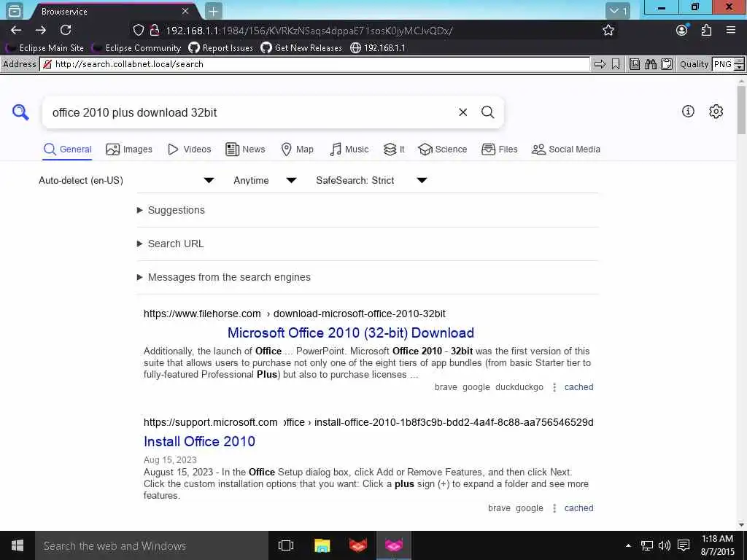Image resolution: width=747 pixels, height=560 pixels.
Task: Open the Action Center notifications icon
Action: (684, 545)
